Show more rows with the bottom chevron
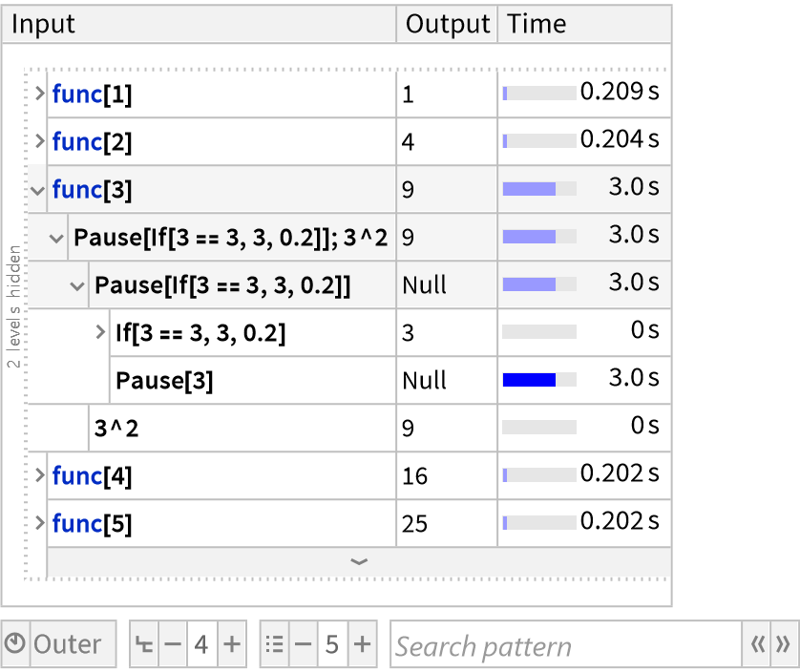Image resolution: width=800 pixels, height=672 pixels. (359, 562)
